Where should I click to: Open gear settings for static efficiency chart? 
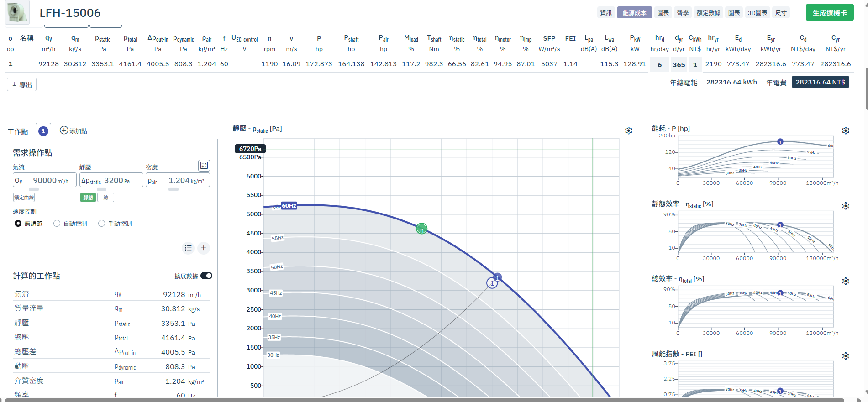tap(846, 206)
